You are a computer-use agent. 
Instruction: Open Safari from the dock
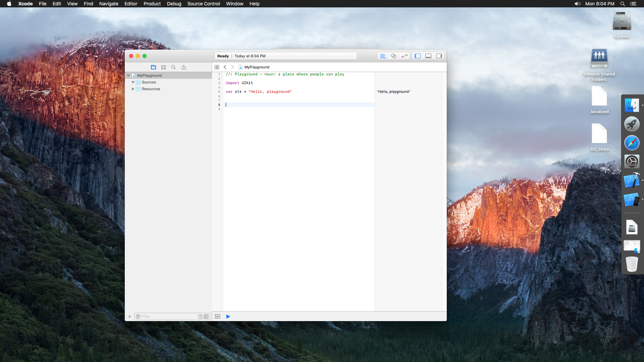tap(632, 143)
